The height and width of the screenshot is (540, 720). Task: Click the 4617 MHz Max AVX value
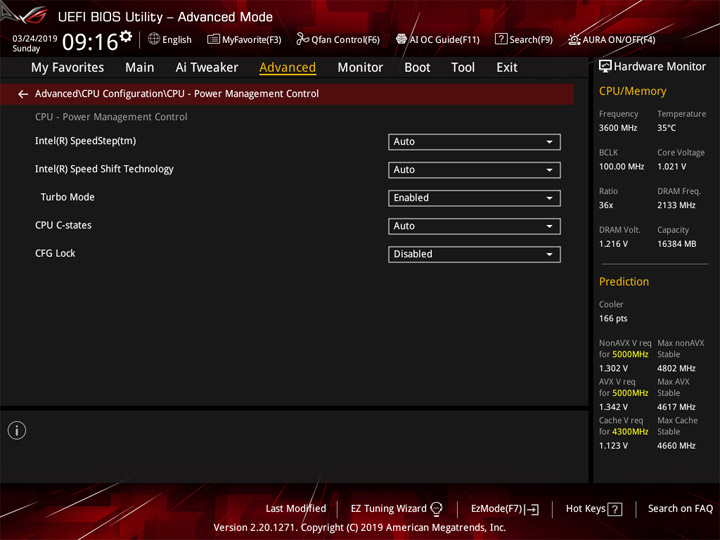pos(676,407)
